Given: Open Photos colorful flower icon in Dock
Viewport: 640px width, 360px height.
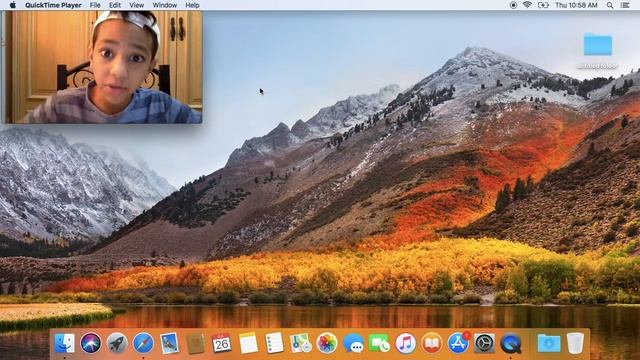Looking at the screenshot, I should click(327, 343).
